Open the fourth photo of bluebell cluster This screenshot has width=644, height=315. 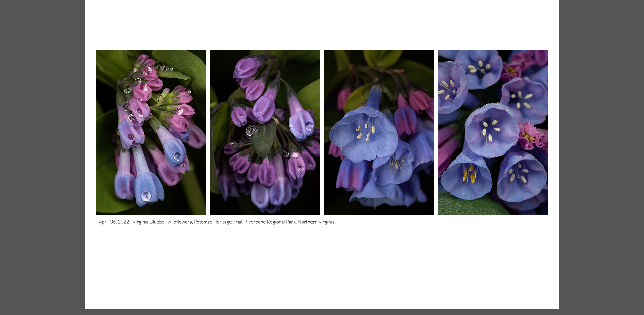point(492,132)
